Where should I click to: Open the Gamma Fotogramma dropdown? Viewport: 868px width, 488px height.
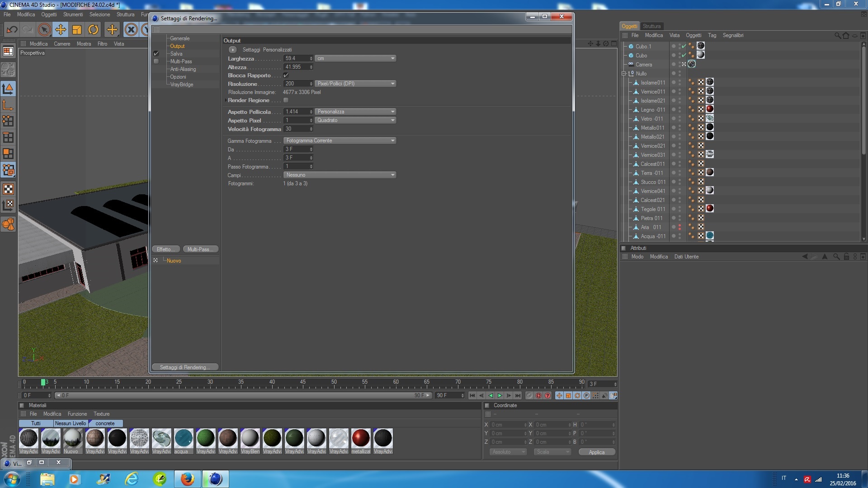coord(340,141)
